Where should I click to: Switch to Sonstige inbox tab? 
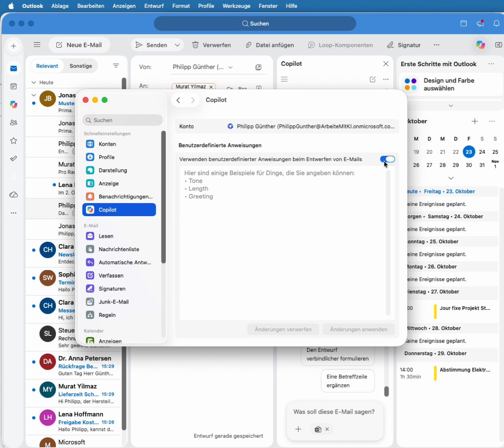(81, 66)
